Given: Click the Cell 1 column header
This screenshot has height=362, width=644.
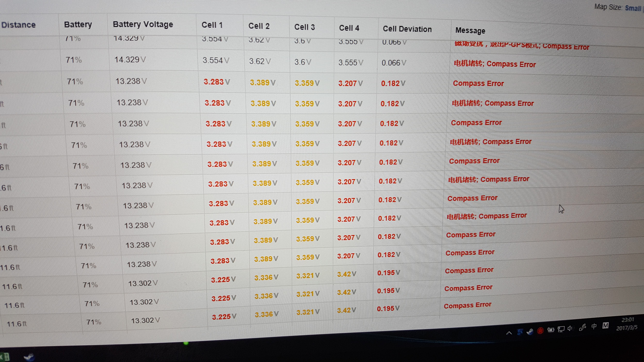Looking at the screenshot, I should pyautogui.click(x=212, y=25).
